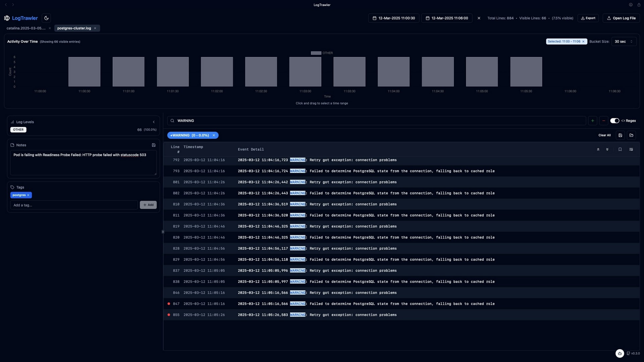Close the catalina log tab
The height and width of the screenshot is (362, 644).
(x=50, y=28)
